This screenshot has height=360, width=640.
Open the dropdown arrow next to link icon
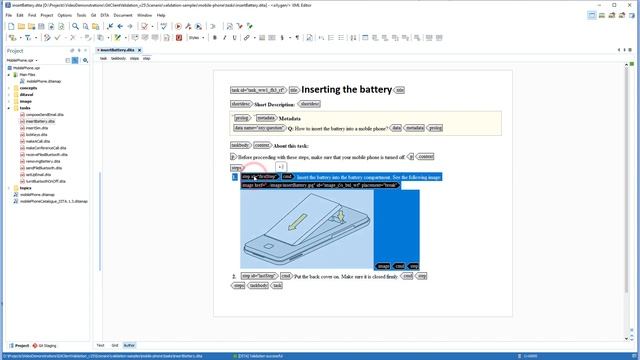254,38
